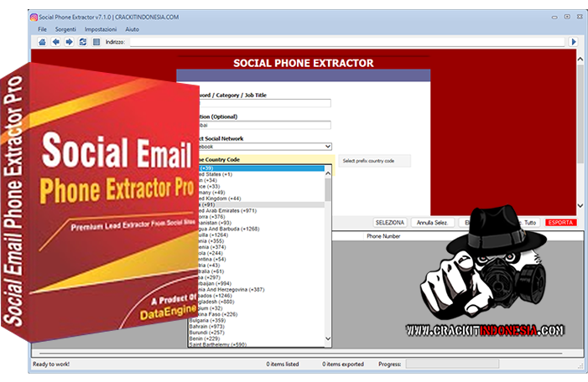The image size is (588, 382).
Task: Click the Forward arrow navigation icon
Action: point(69,41)
